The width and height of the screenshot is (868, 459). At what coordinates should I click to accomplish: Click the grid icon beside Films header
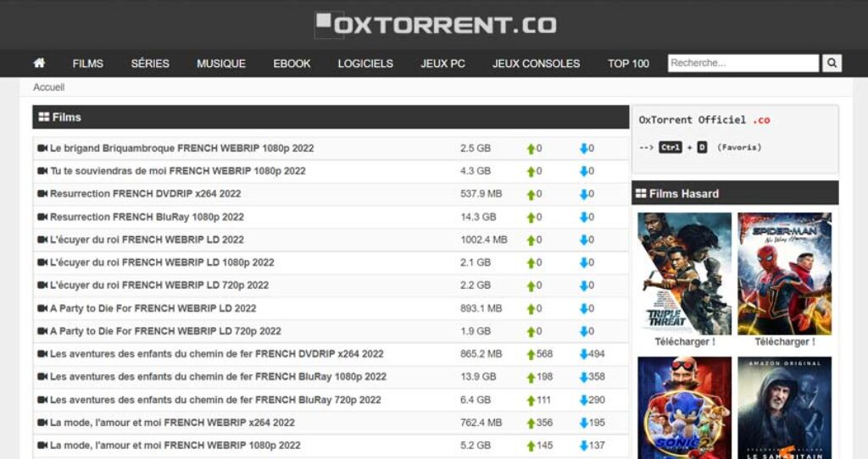44,117
